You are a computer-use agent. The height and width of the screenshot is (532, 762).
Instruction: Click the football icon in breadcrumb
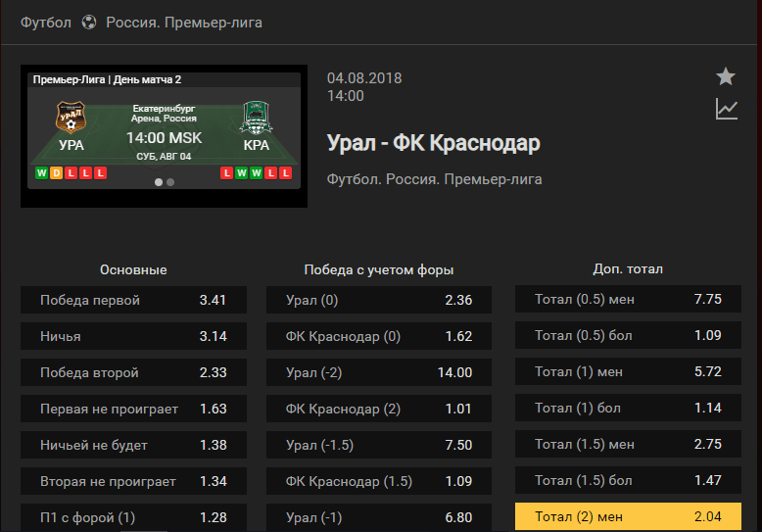[89, 23]
